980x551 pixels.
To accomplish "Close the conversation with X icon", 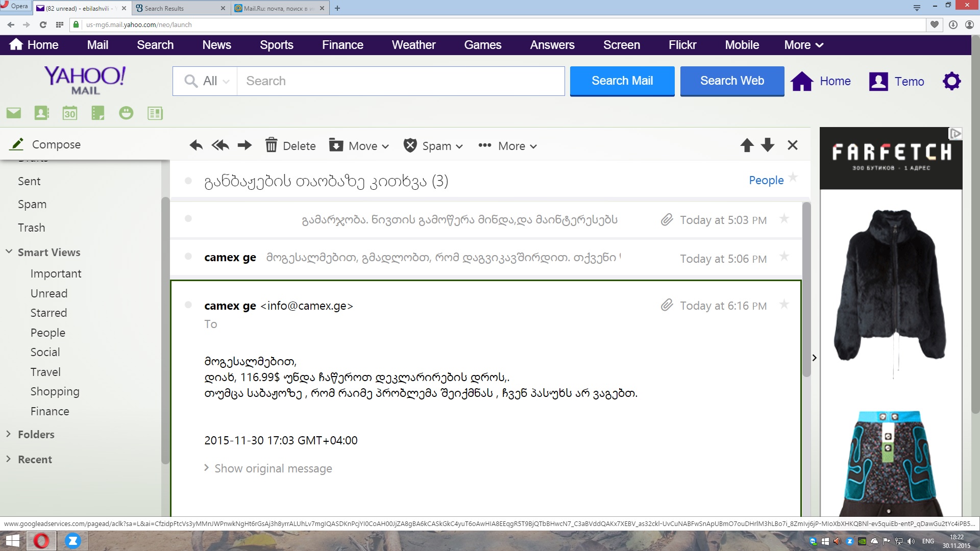I will pyautogui.click(x=792, y=145).
